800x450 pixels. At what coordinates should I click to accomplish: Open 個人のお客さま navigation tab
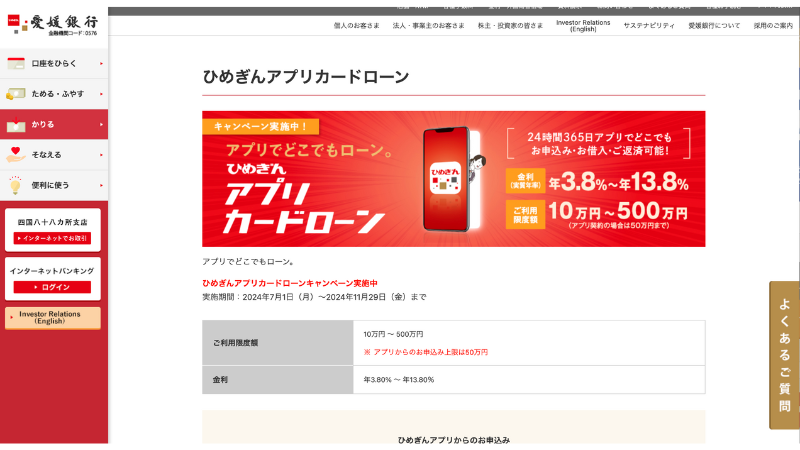pos(357,26)
